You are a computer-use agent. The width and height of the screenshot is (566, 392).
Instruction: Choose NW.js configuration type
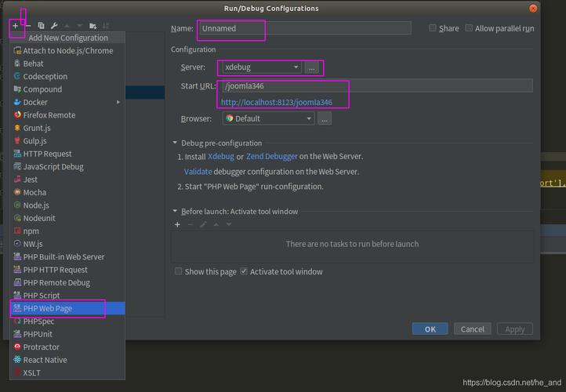(67, 244)
